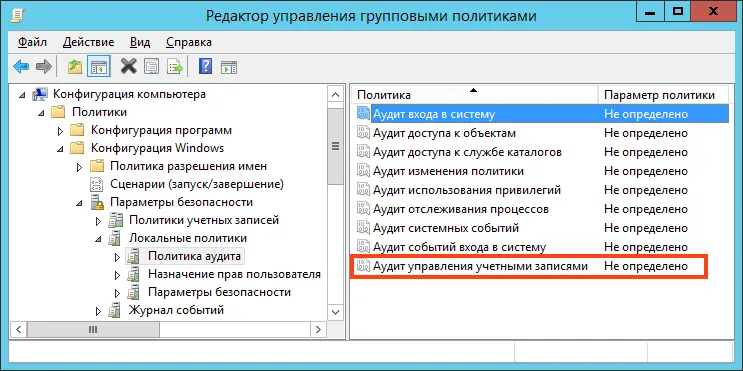Click the tree horizontal scrollbar thumb
This screenshot has width=743, height=371.
(93, 329)
